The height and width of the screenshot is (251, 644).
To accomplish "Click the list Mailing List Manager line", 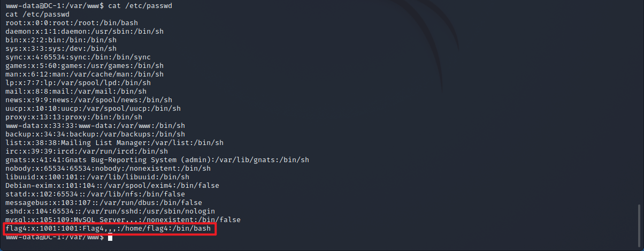I will coord(114,143).
